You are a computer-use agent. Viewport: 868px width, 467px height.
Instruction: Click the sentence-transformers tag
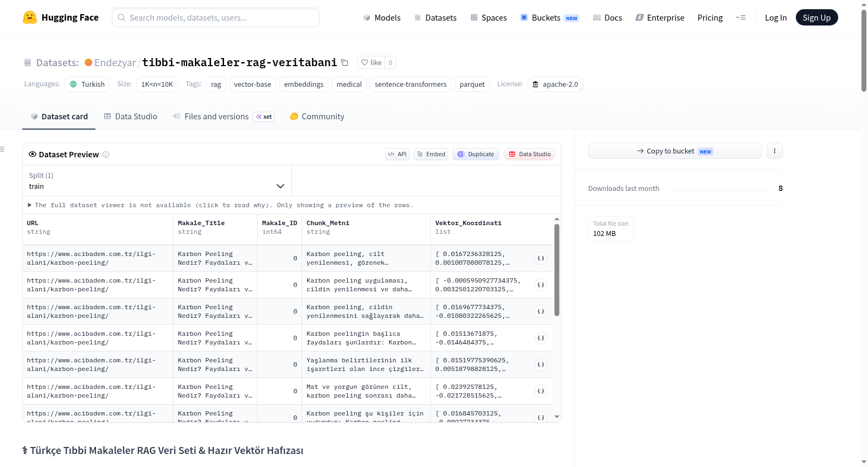(x=411, y=84)
